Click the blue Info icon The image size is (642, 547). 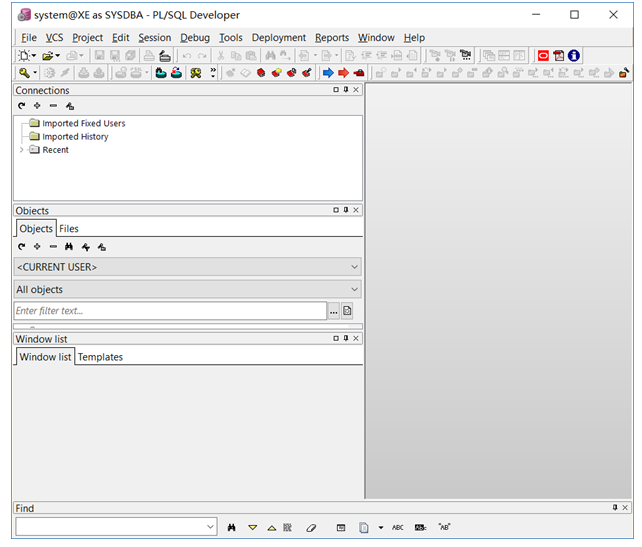coord(574,55)
